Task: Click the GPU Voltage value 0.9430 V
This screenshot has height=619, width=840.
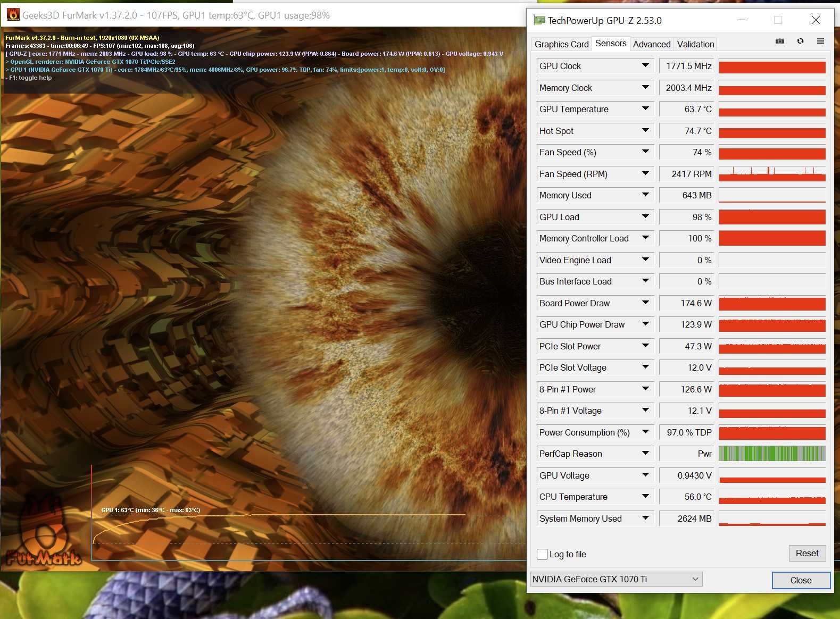Action: point(687,475)
